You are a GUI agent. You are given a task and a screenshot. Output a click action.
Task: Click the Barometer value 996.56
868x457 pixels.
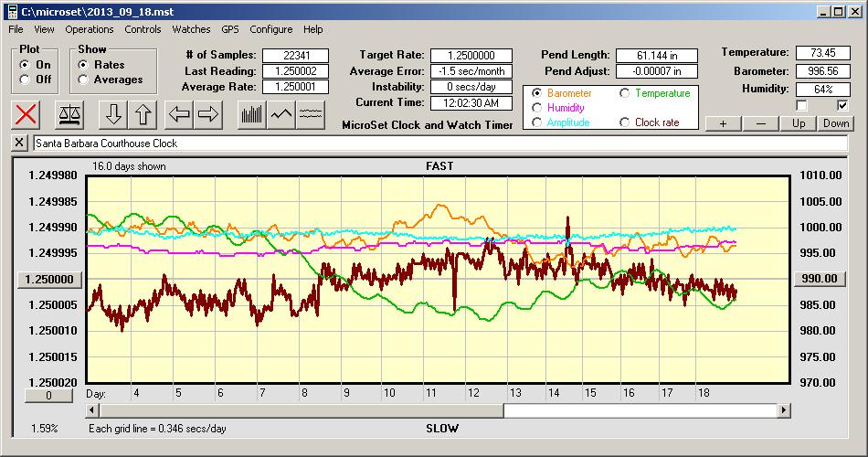(822, 71)
